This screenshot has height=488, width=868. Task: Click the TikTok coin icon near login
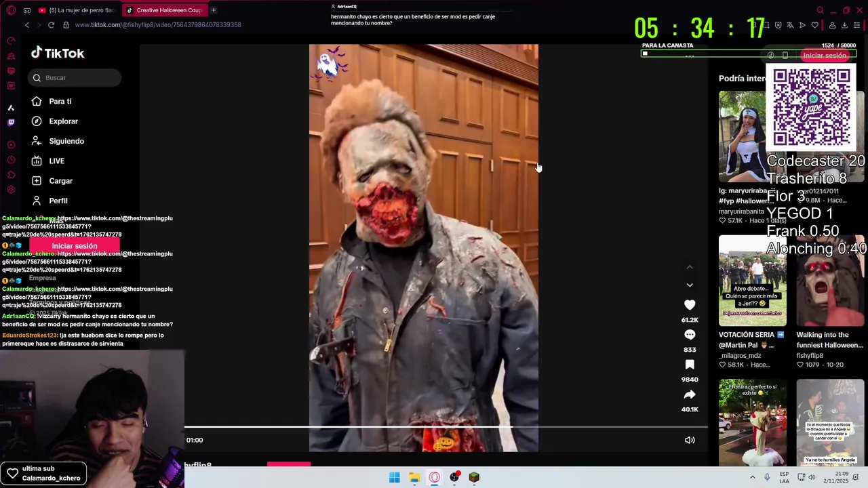coord(770,56)
